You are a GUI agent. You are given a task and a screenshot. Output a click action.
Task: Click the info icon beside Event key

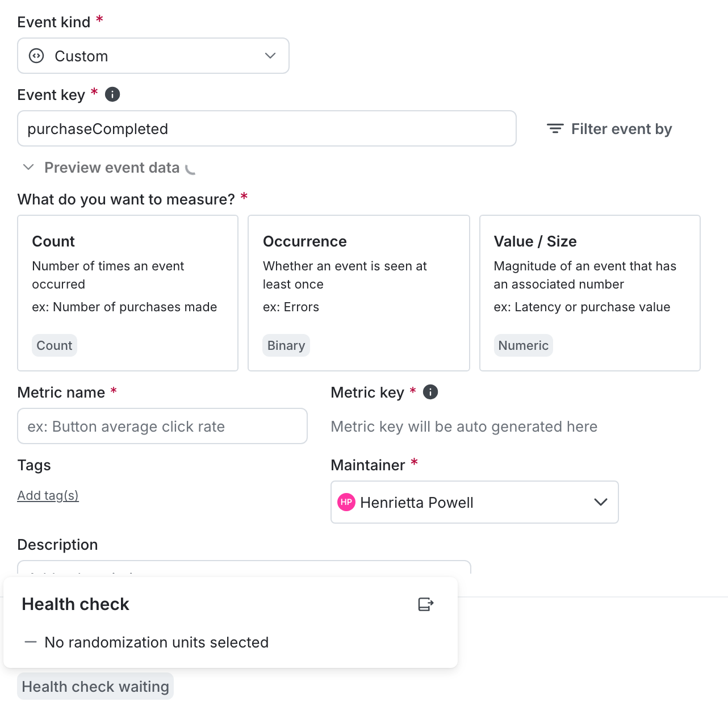[x=112, y=94]
